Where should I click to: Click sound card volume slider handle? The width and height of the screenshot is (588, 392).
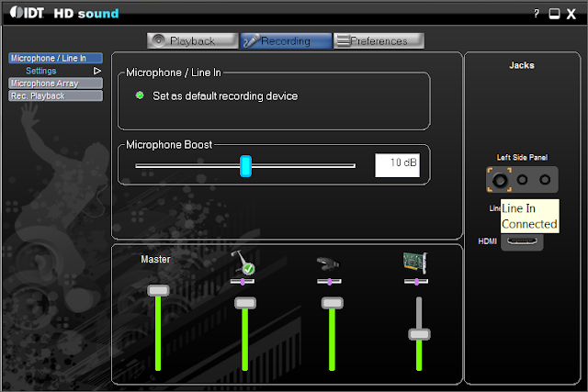(419, 334)
